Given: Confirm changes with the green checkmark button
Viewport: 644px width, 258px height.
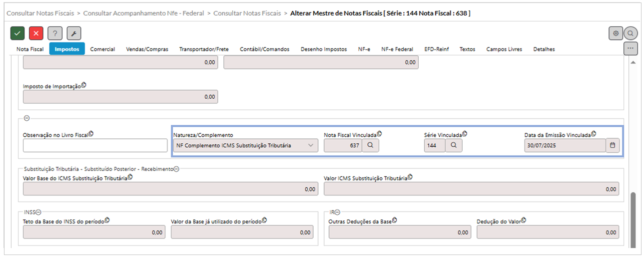Looking at the screenshot, I should [x=17, y=33].
